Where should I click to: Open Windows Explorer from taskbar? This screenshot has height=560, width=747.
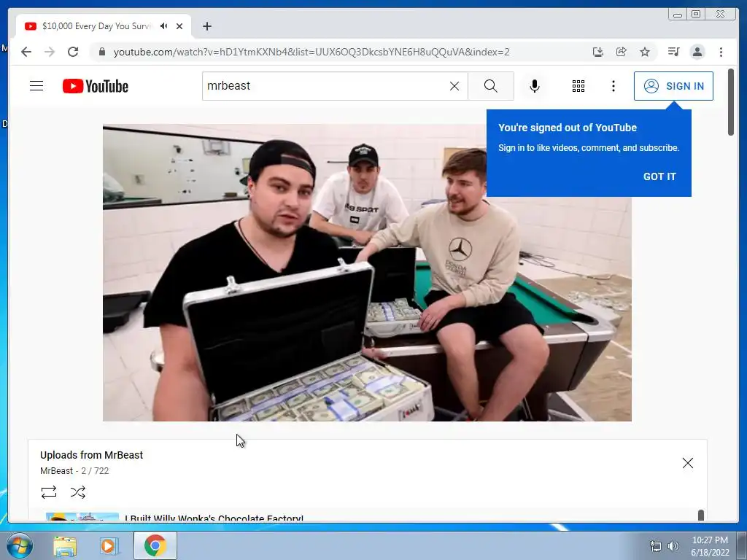pyautogui.click(x=65, y=545)
